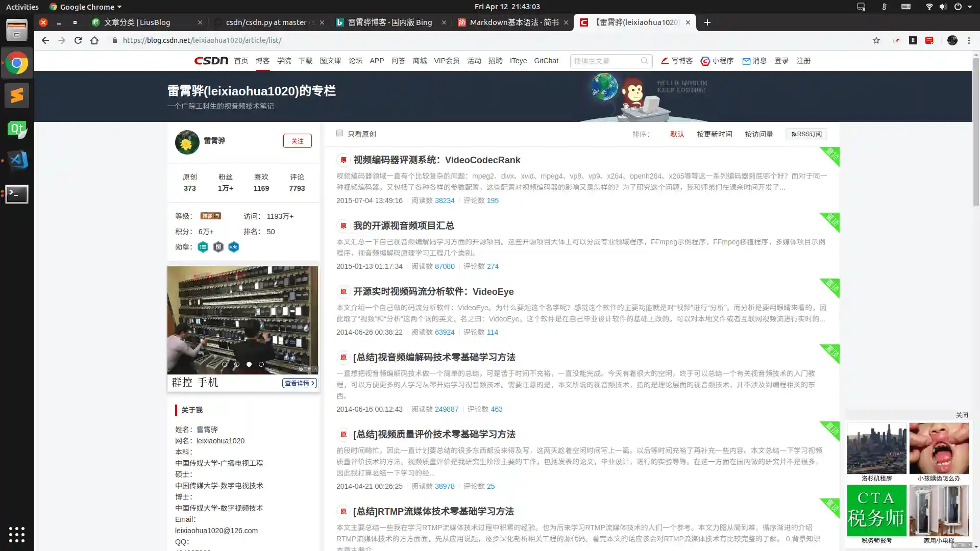Screen dimensions: 980x551
Task: Open 博客 in the CSDN navbar
Action: (263, 61)
